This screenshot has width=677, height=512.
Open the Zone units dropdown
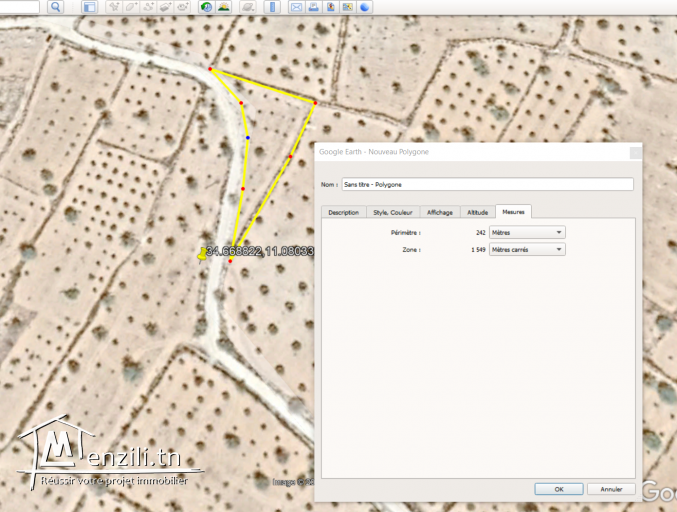pos(526,249)
